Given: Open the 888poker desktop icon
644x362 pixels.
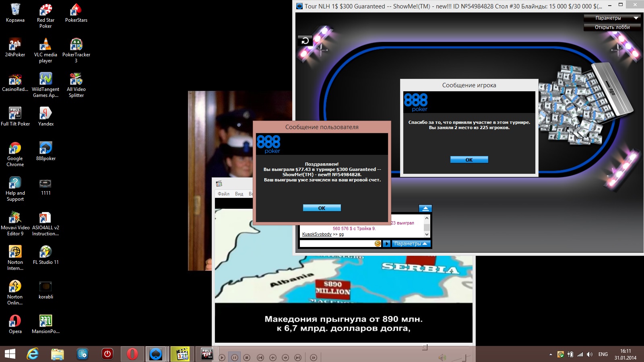Looking at the screenshot, I should point(45,151).
